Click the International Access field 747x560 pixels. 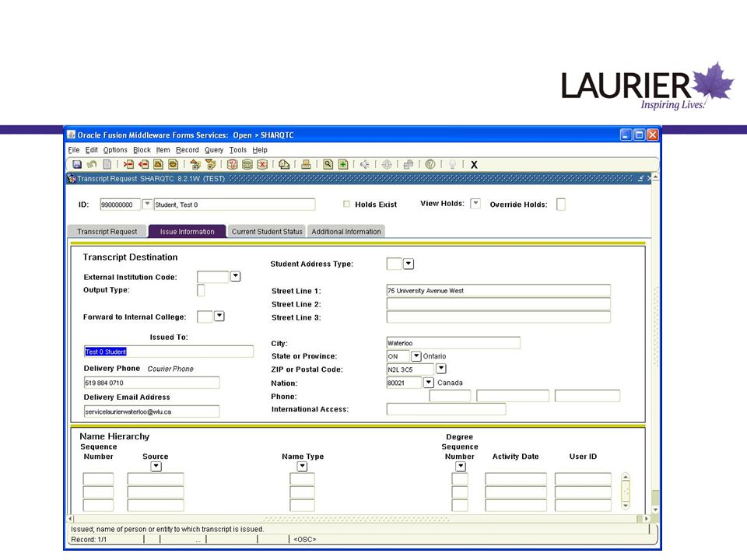[446, 409]
